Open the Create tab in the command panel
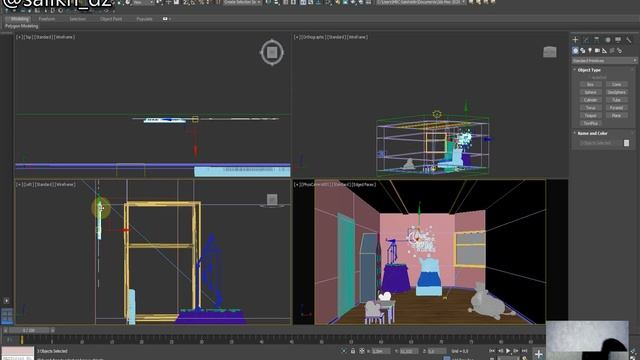Screen dimensions: 640x360 click(x=576, y=40)
